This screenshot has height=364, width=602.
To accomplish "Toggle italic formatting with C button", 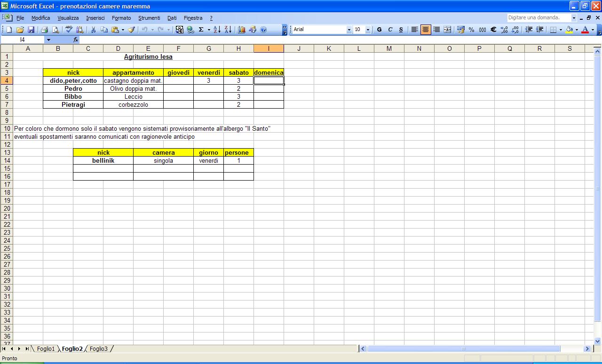I will click(390, 30).
